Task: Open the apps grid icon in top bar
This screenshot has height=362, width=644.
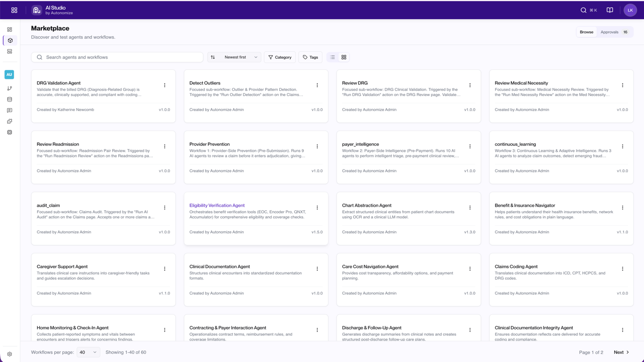Action: tap(14, 10)
